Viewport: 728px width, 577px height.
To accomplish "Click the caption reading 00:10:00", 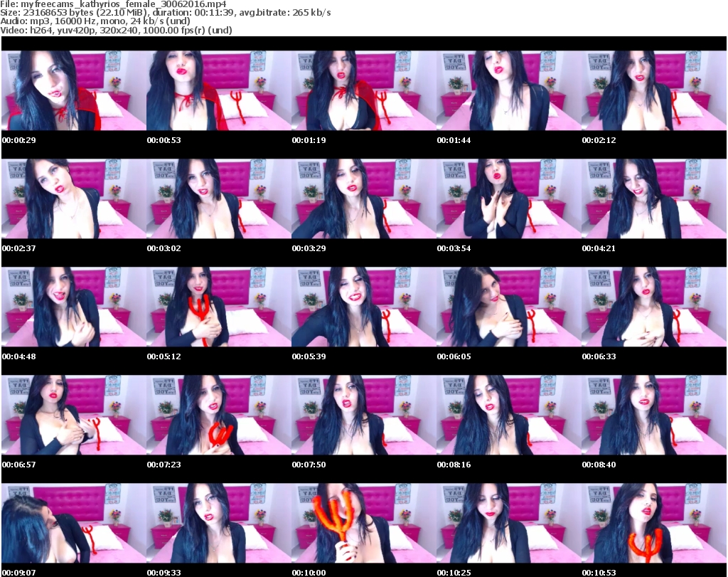I will coord(309,573).
